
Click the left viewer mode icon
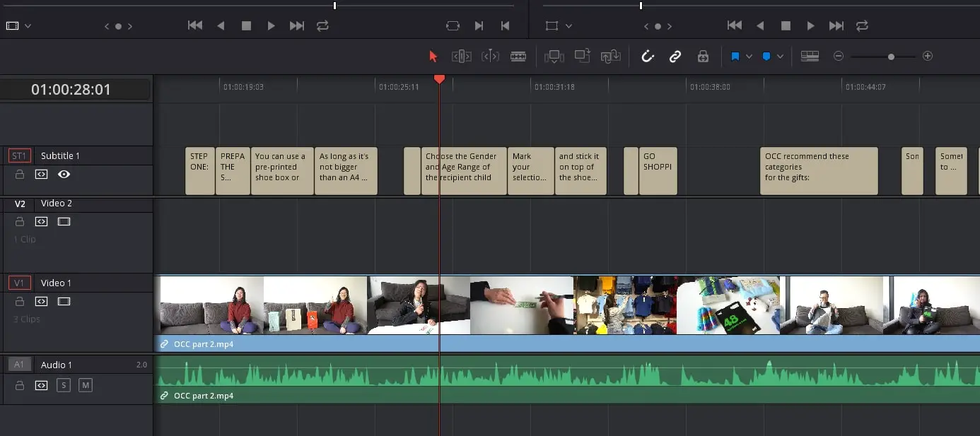pos(12,25)
